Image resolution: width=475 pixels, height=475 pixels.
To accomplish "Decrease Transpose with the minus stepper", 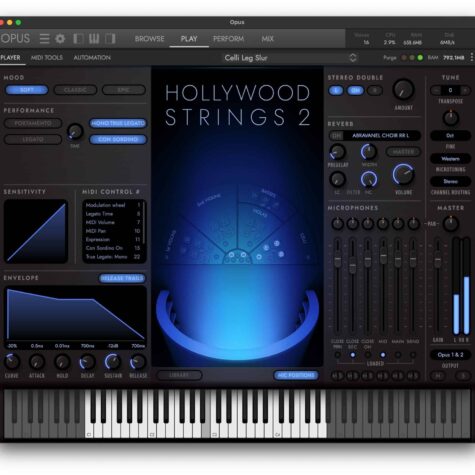I will point(436,90).
